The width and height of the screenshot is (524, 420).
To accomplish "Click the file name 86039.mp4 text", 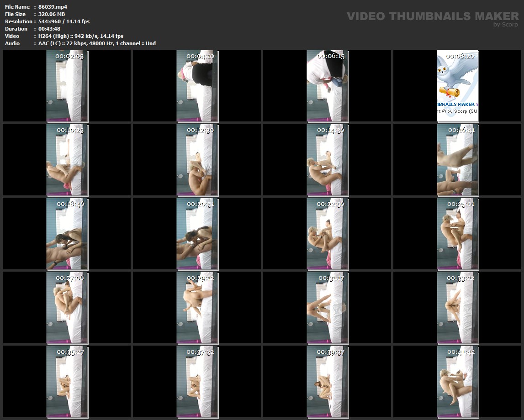I will (53, 7).
